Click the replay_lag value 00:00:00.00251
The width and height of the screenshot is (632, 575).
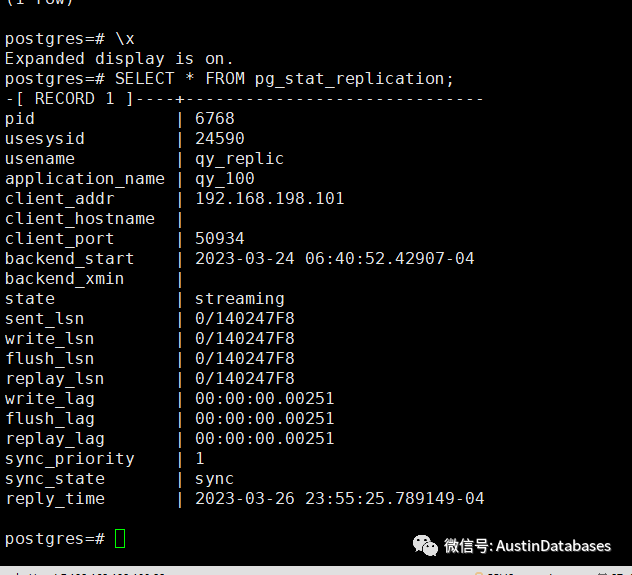(264, 438)
